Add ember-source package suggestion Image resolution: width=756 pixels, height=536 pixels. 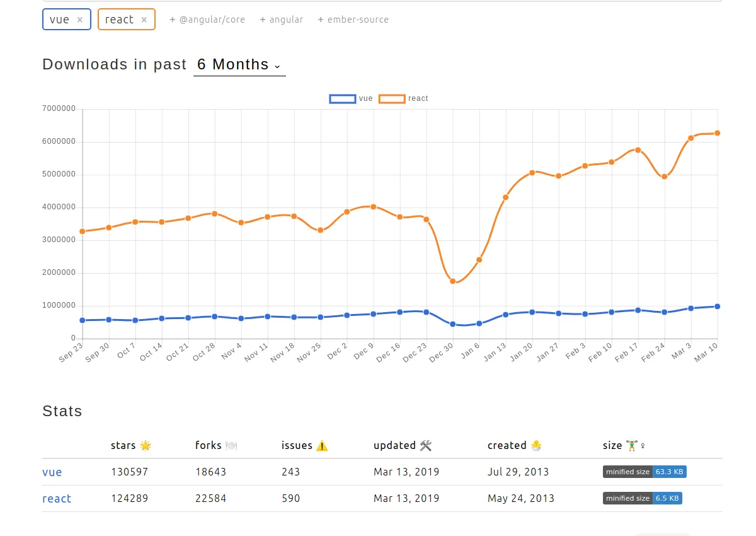tap(353, 20)
